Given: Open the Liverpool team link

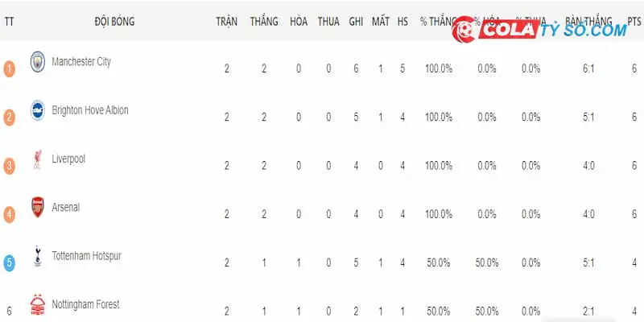Looking at the screenshot, I should pyautogui.click(x=68, y=159).
